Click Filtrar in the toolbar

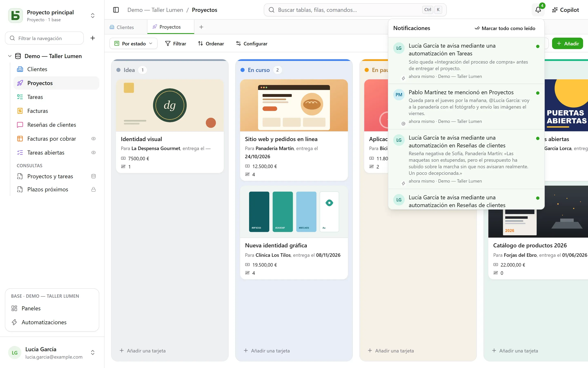(x=175, y=43)
